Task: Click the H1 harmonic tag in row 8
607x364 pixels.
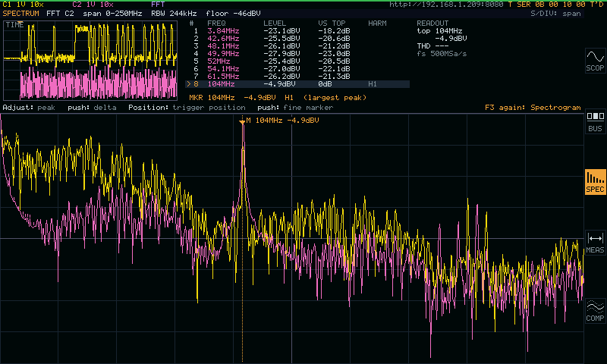Action: click(x=373, y=84)
